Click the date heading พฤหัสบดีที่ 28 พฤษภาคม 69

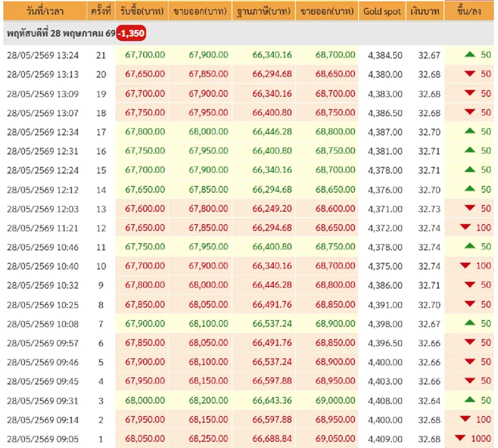61,33
